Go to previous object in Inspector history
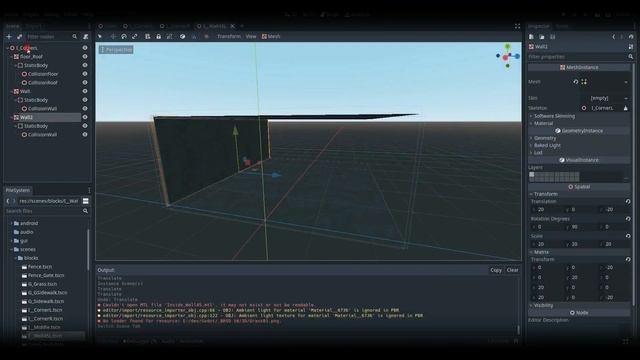Screen dimensions: 640x360 point(613,37)
